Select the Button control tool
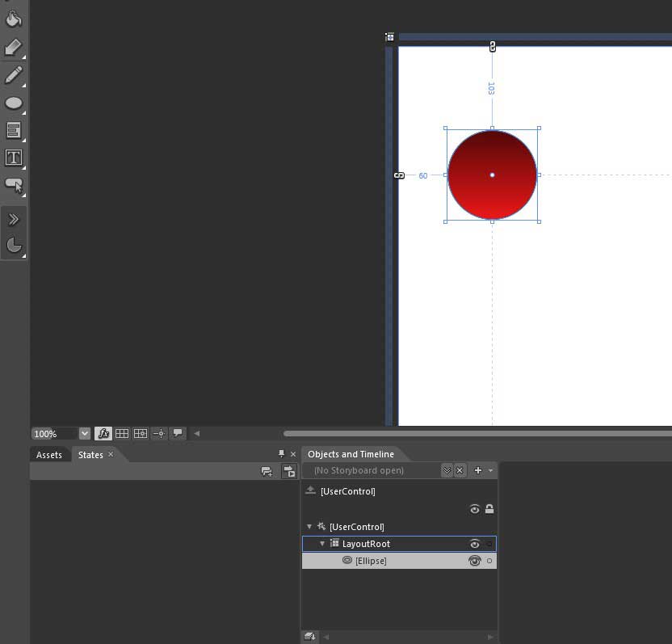The height and width of the screenshot is (644, 672). pos(13,186)
